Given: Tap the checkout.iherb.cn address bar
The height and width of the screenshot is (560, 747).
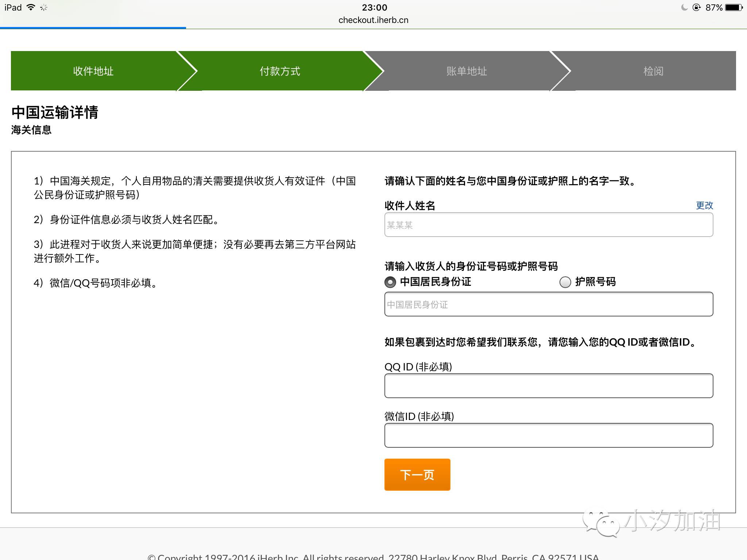Looking at the screenshot, I should (x=373, y=20).
